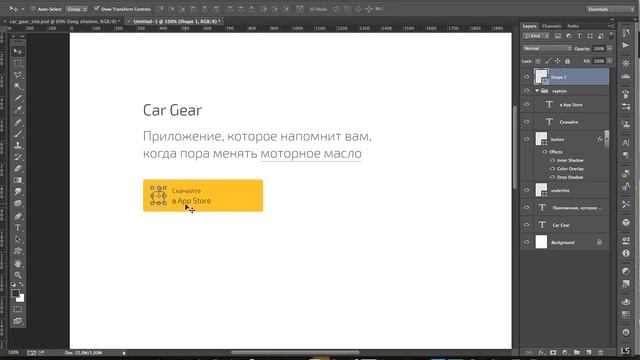
Task: Click lock position icon in Layers
Action: click(x=558, y=61)
